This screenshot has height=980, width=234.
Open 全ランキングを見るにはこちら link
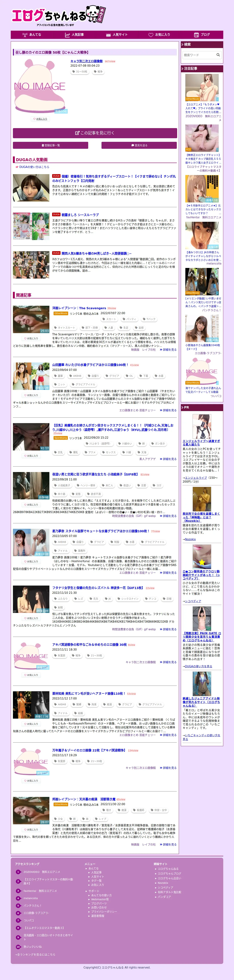[35, 954]
